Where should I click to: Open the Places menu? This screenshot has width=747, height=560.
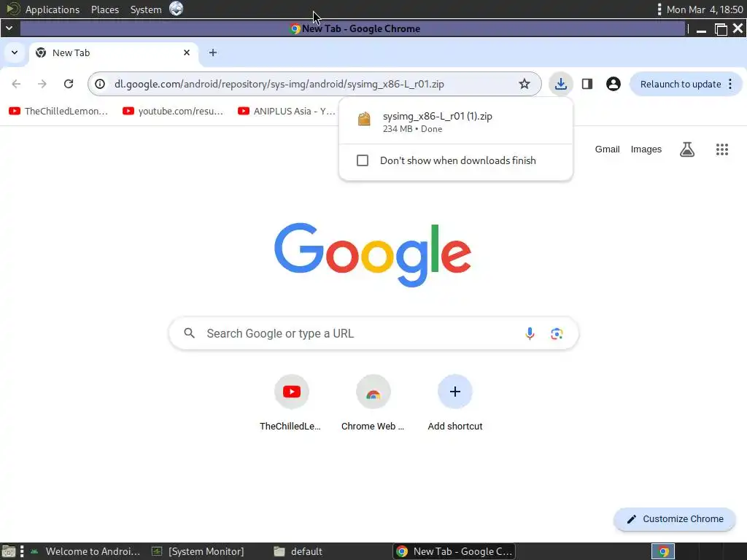point(105,9)
